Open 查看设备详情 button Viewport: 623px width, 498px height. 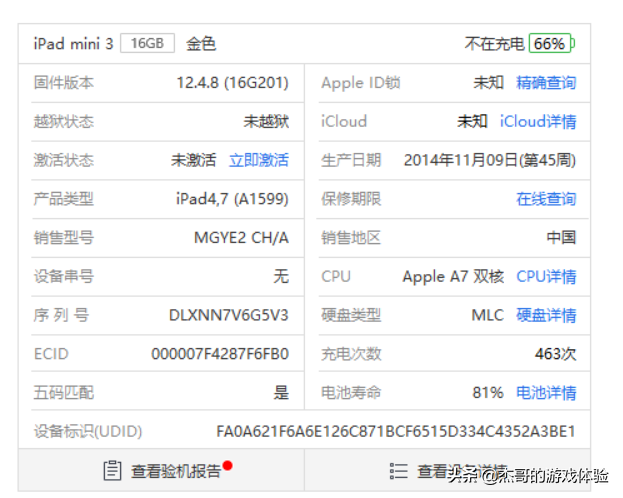pyautogui.click(x=447, y=471)
